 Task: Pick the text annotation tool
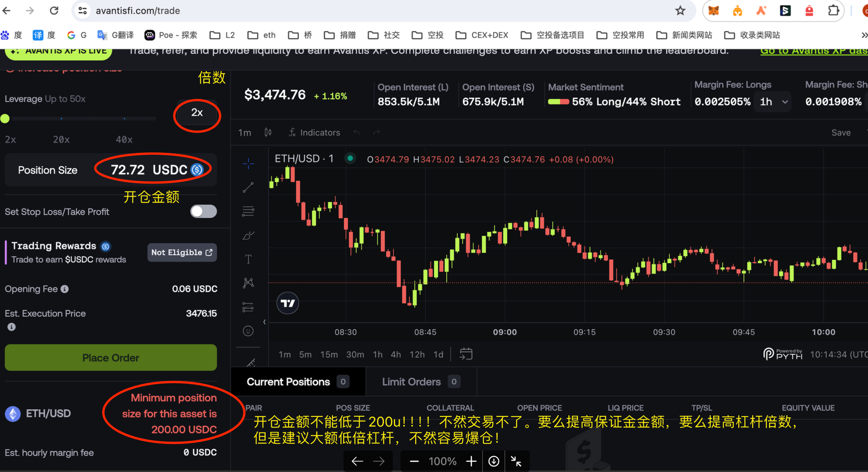click(x=248, y=258)
